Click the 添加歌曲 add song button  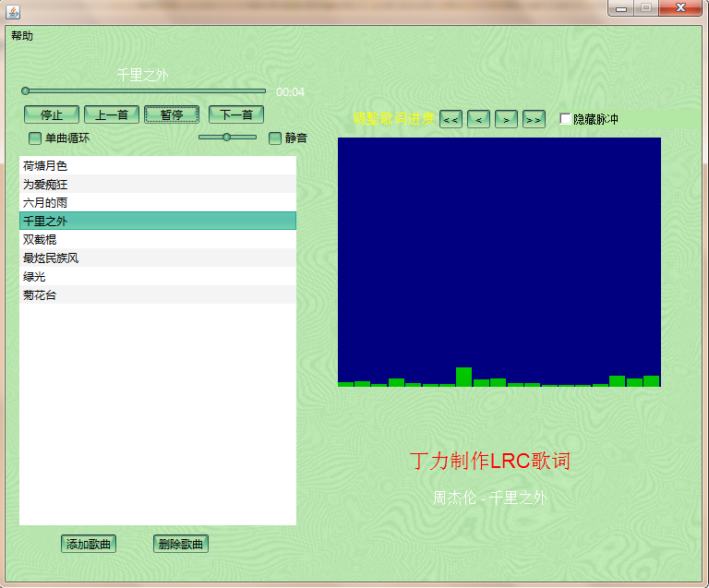[x=89, y=544]
